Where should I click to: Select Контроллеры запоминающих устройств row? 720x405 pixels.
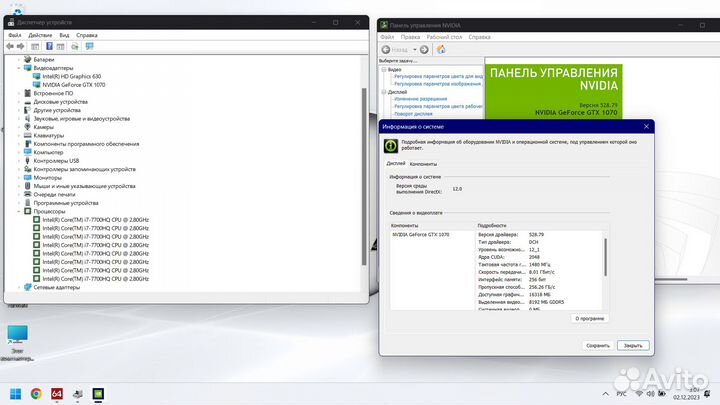pos(84,169)
